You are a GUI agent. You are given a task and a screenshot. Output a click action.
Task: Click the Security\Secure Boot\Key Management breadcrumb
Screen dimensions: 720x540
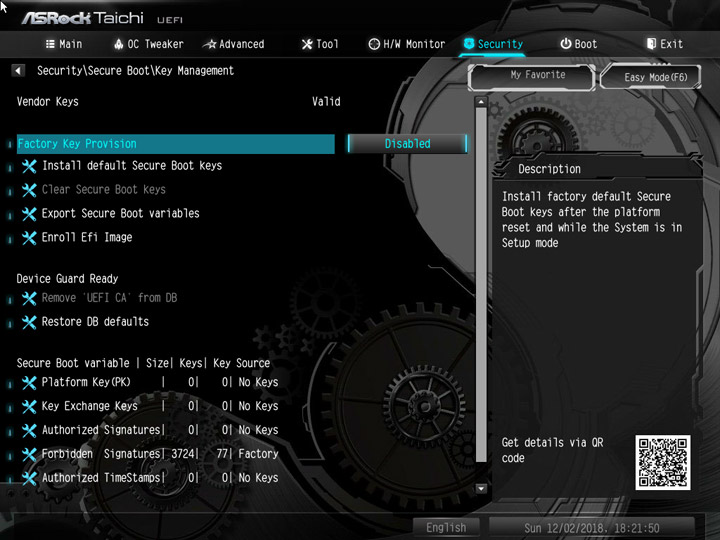tap(135, 71)
